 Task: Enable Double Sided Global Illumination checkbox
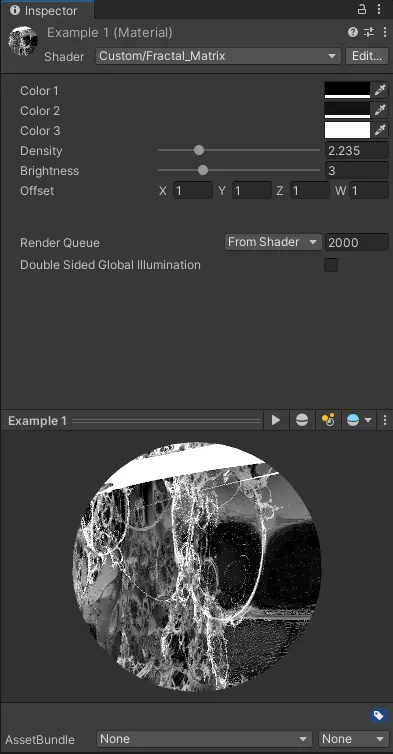click(331, 265)
